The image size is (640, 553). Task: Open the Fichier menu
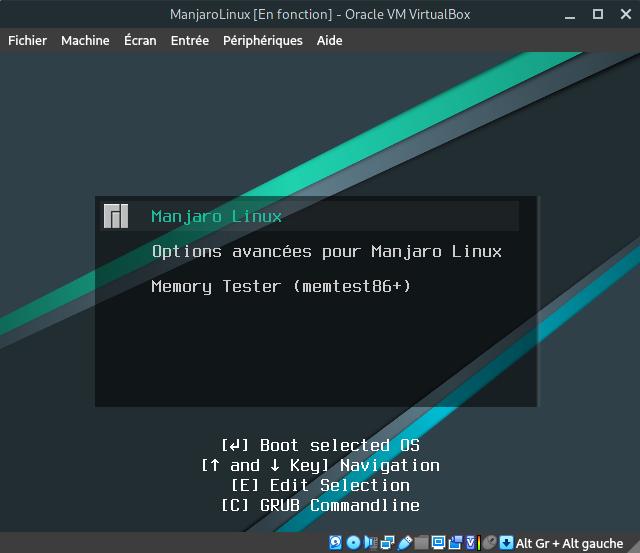(x=27, y=40)
